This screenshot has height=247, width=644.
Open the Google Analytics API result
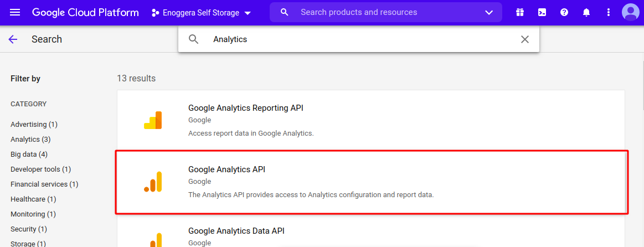(370, 182)
